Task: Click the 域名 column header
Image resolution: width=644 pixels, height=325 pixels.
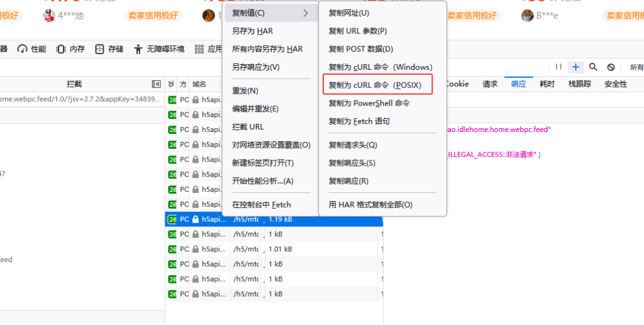Action: click(x=199, y=84)
